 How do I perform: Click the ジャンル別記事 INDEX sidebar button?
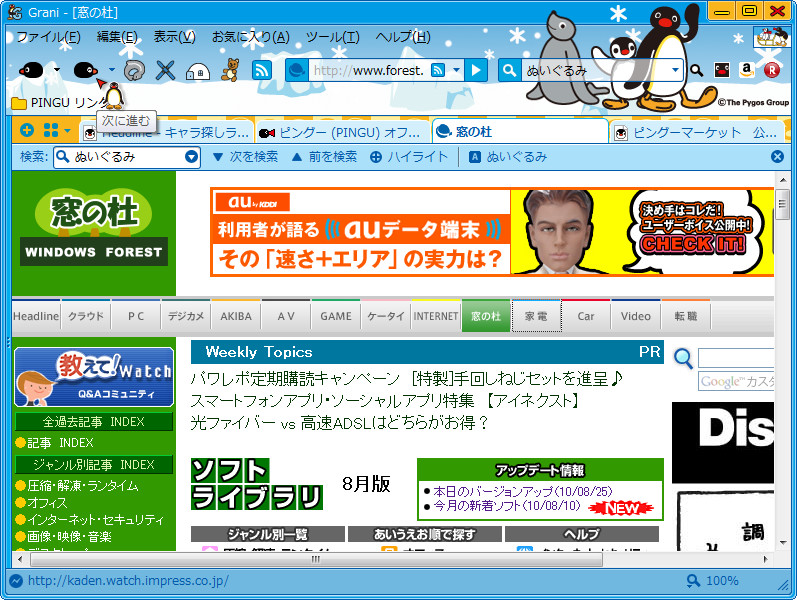coord(94,464)
